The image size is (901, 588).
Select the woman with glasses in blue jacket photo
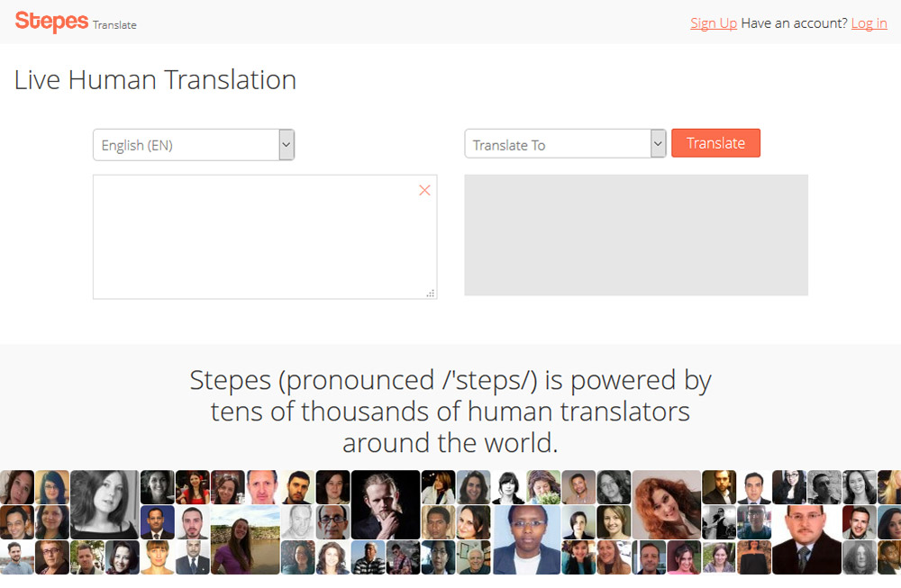526,539
